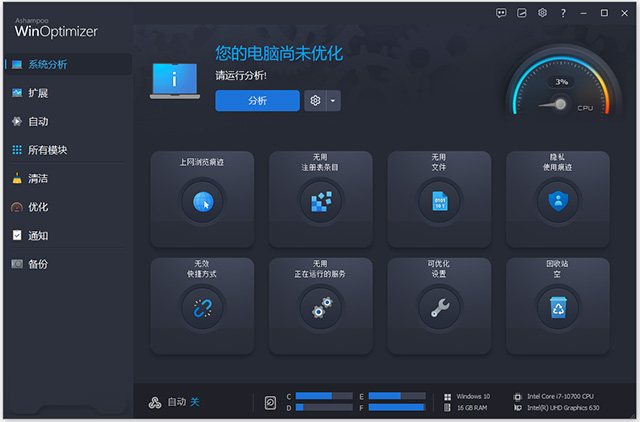Open settings gear in title bar
Viewport: 640px width, 422px height.
coord(542,13)
